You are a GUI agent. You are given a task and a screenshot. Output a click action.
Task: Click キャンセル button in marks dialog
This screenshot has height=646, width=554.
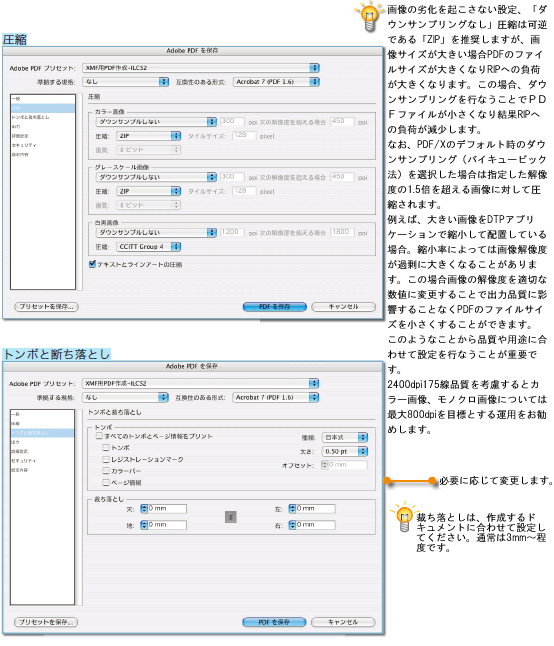pos(343,622)
